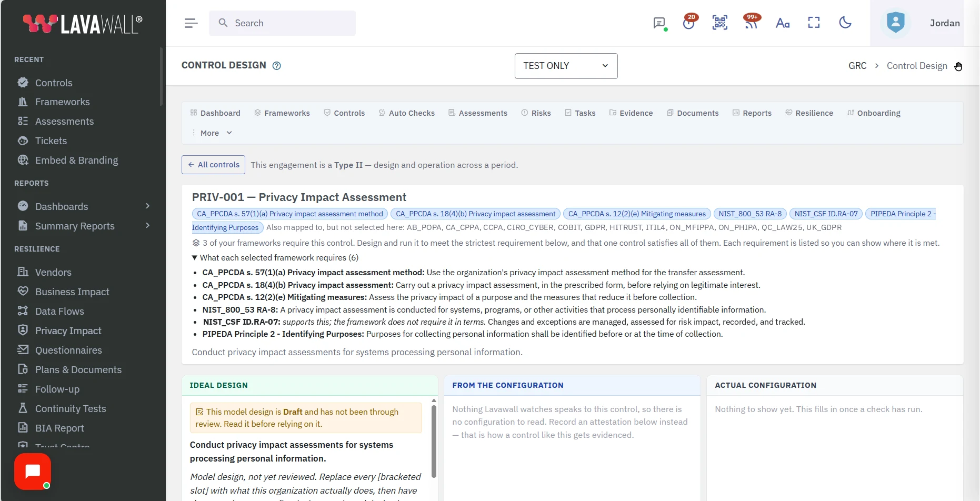The image size is (980, 501).
Task: Click the Ideal Design panel scrollbar
Action: [x=434, y=441]
